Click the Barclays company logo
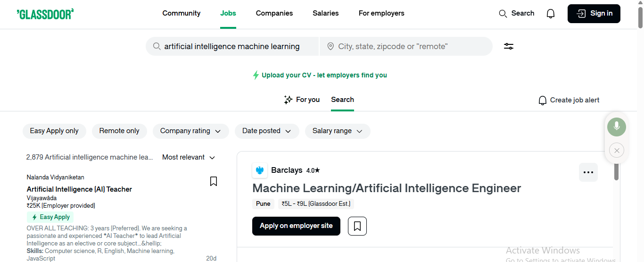 [x=259, y=170]
